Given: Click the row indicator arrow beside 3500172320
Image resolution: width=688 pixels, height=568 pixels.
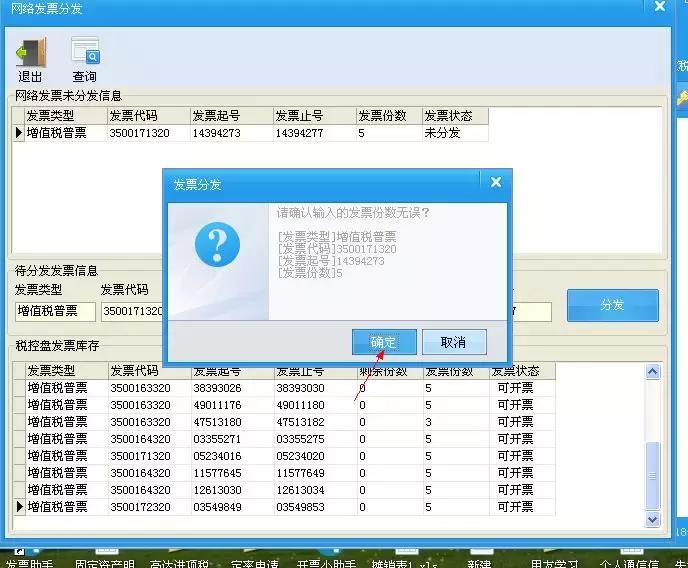Looking at the screenshot, I should pos(19,507).
